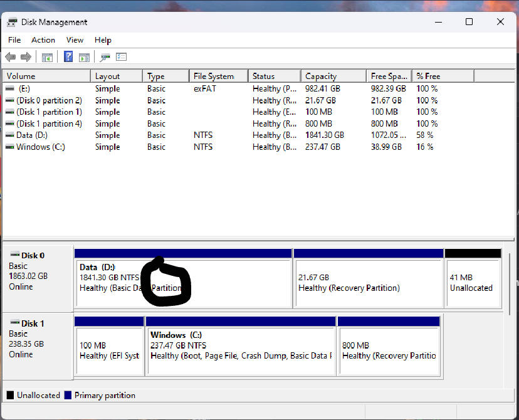The height and width of the screenshot is (420, 519).
Task: Select Data (D:) partition block on Disk 0
Action: pos(184,279)
